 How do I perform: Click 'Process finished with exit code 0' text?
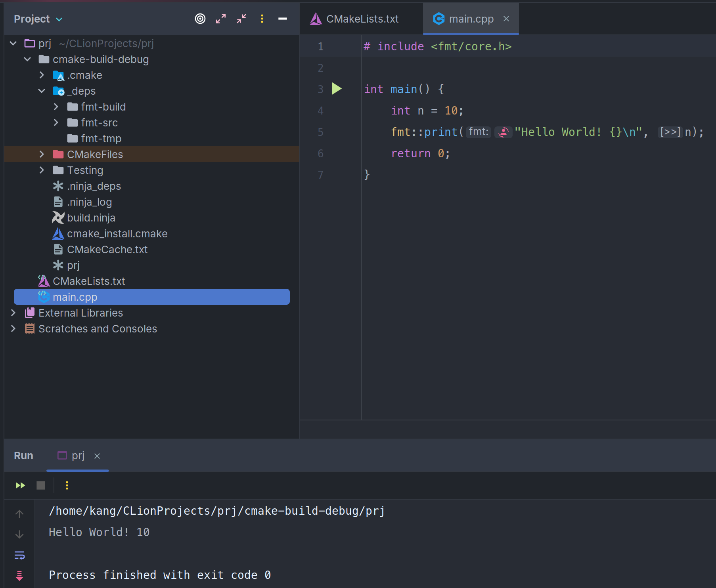pos(160,575)
